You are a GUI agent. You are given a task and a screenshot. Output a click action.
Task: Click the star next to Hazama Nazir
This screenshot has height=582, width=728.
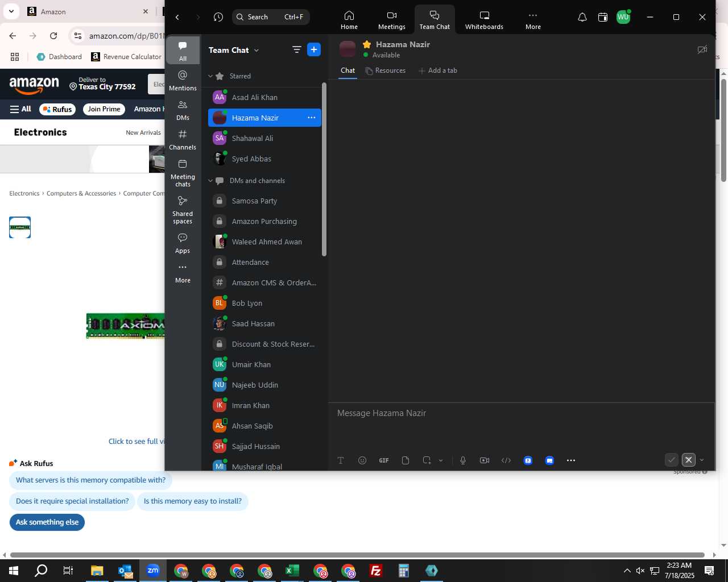click(367, 44)
